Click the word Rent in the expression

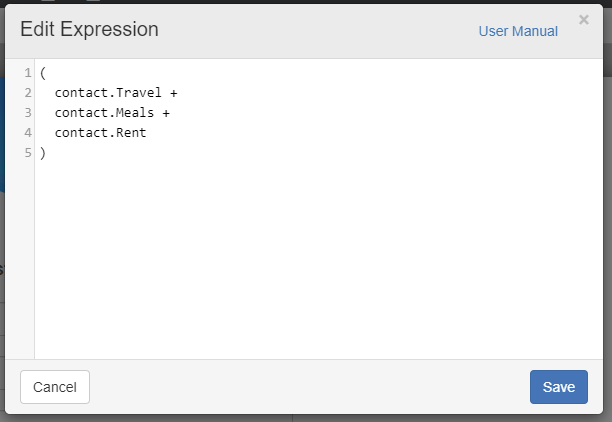pyautogui.click(x=131, y=133)
